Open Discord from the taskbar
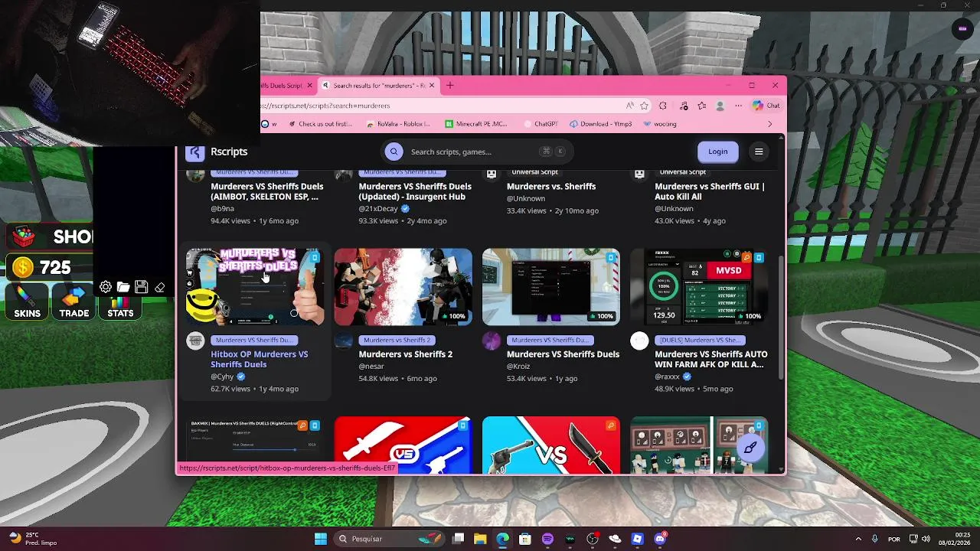The image size is (980, 551). [x=660, y=539]
